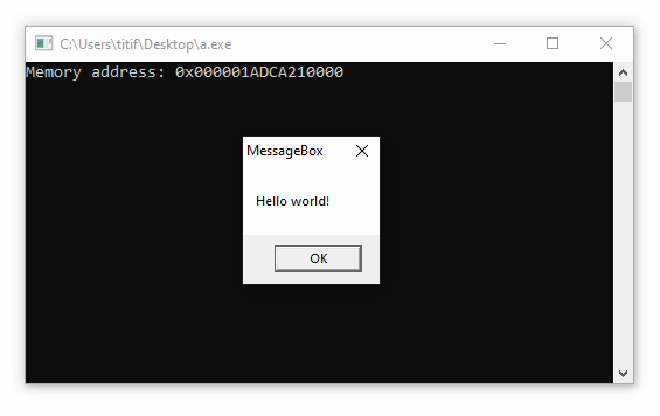This screenshot has height=416, width=660.
Task: Click the console scrollbar up arrow
Action: point(623,73)
